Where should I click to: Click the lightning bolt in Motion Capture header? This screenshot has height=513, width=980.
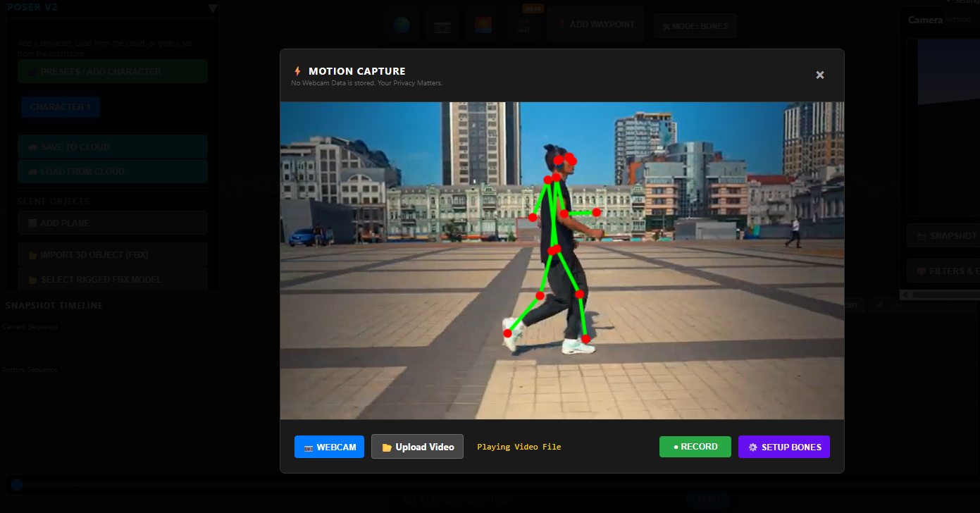click(297, 70)
